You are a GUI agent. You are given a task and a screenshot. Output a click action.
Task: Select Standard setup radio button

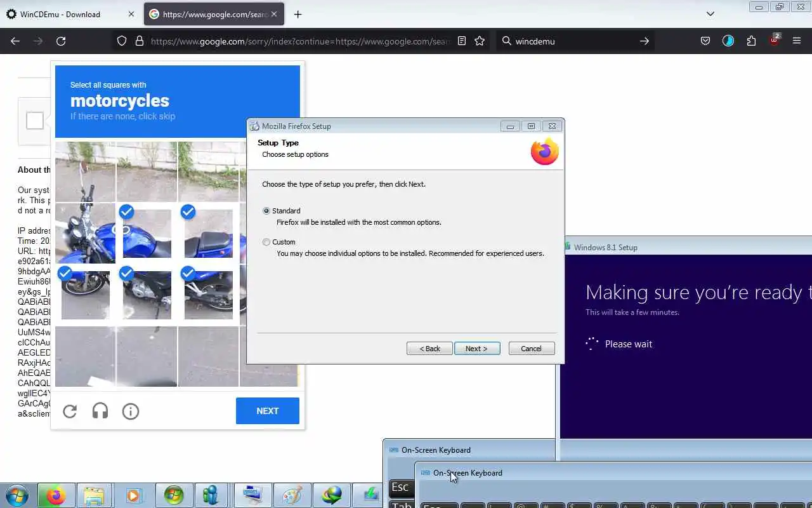pos(266,211)
